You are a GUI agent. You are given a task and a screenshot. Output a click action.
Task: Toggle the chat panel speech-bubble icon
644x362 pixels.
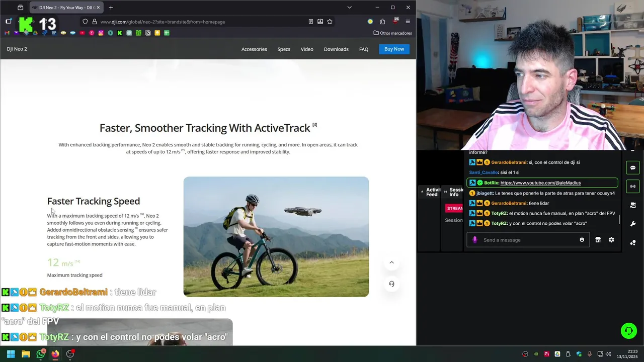coord(633,167)
